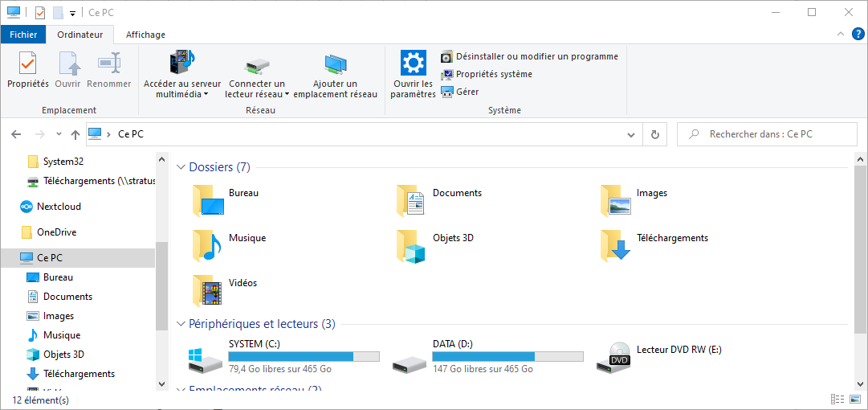Viewport: 868px width, 410px height.
Task: Open the Connecter un lecteur réseau dropdown
Action: [256, 94]
